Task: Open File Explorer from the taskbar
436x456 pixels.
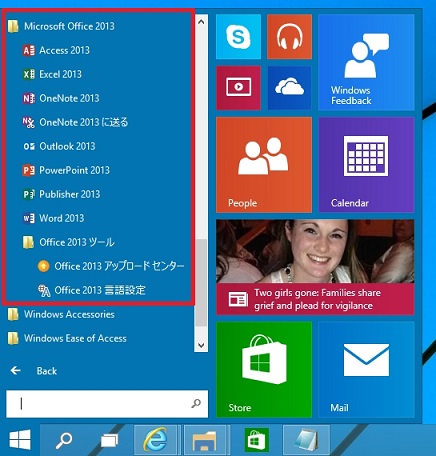Action: pos(205,440)
